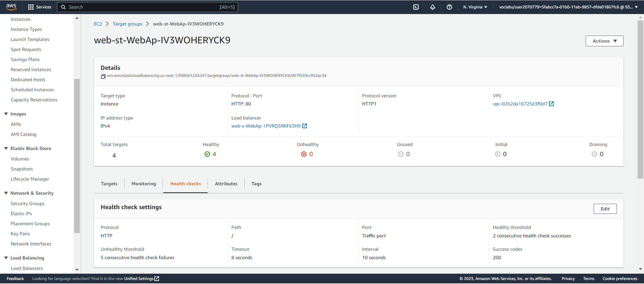Open Cookie preferences
Screen dimensions: 644x284
(620, 279)
